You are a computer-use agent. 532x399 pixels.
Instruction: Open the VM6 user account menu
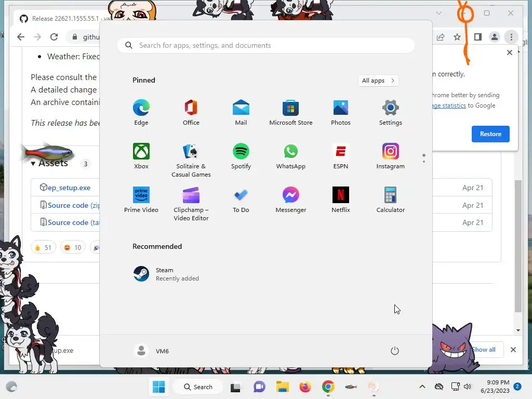pos(152,351)
